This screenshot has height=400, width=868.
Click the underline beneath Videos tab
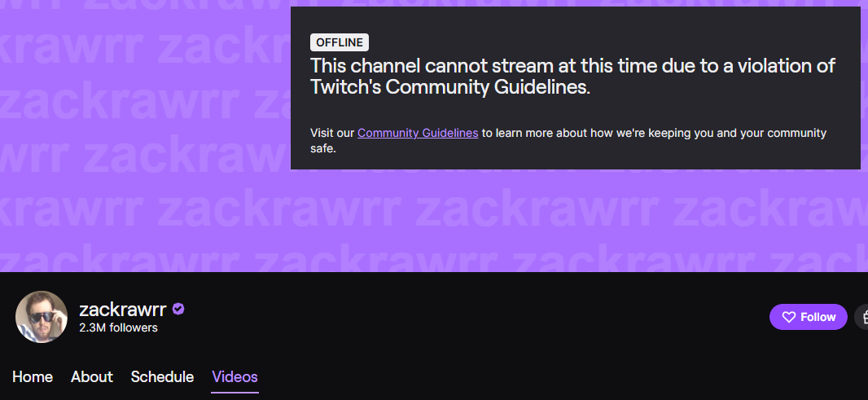(x=235, y=392)
